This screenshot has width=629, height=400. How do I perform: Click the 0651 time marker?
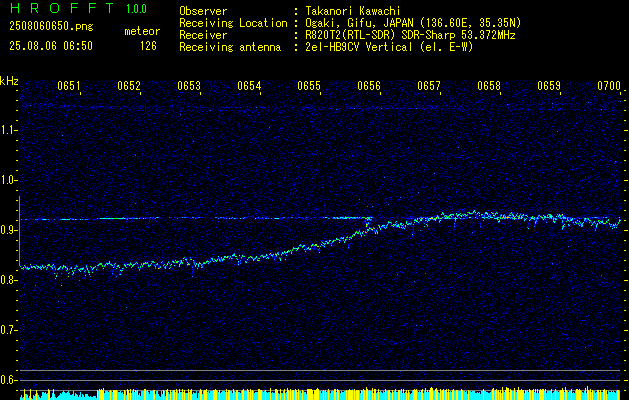69,86
